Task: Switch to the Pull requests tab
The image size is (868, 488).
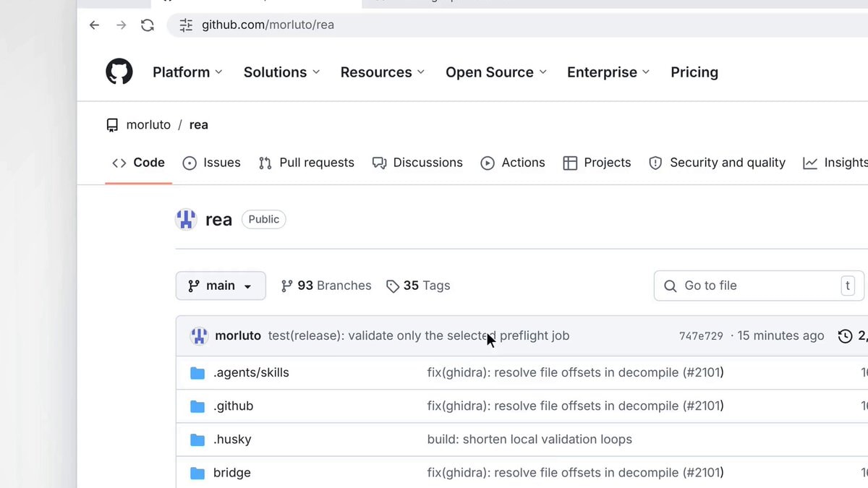Action: [x=306, y=163]
